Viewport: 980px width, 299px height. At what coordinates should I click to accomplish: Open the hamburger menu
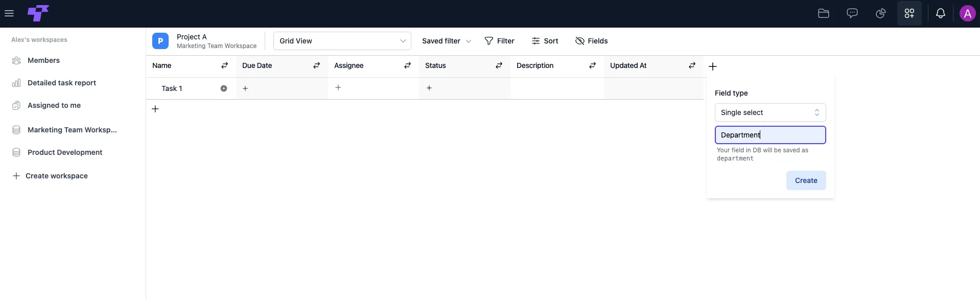tap(9, 13)
